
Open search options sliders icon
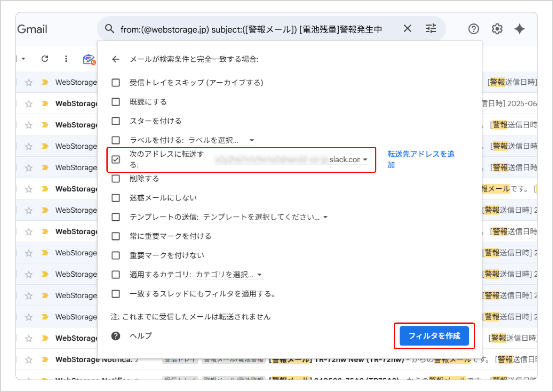pos(431,29)
